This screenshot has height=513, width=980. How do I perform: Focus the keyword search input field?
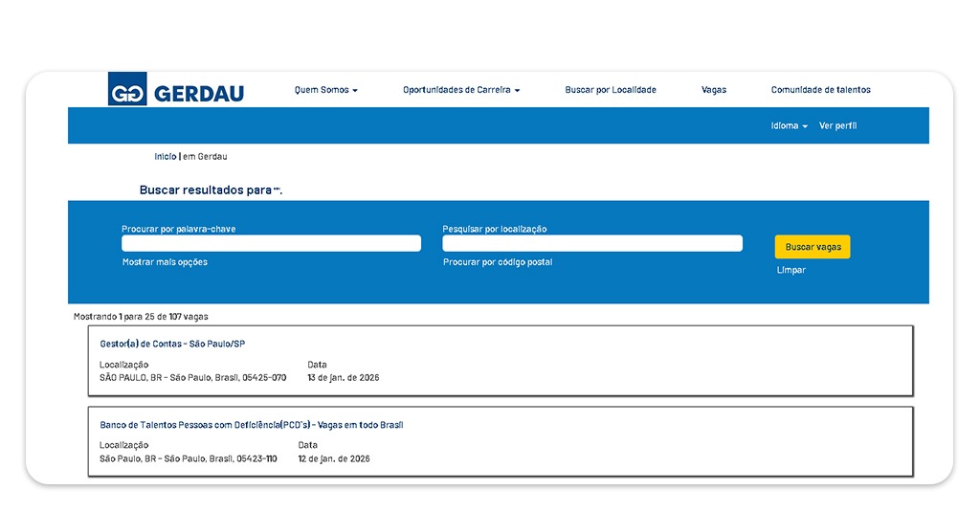(271, 244)
